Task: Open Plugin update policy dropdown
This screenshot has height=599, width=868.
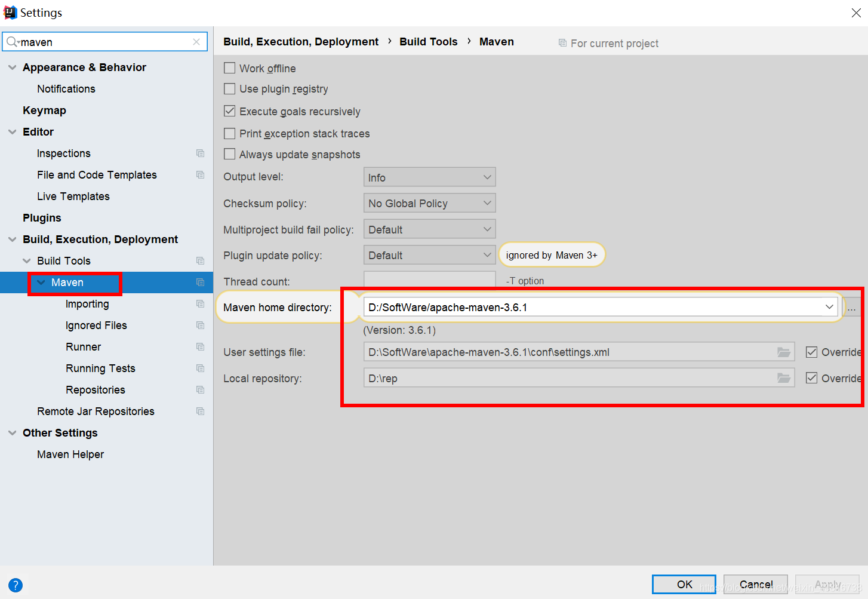Action: (430, 255)
